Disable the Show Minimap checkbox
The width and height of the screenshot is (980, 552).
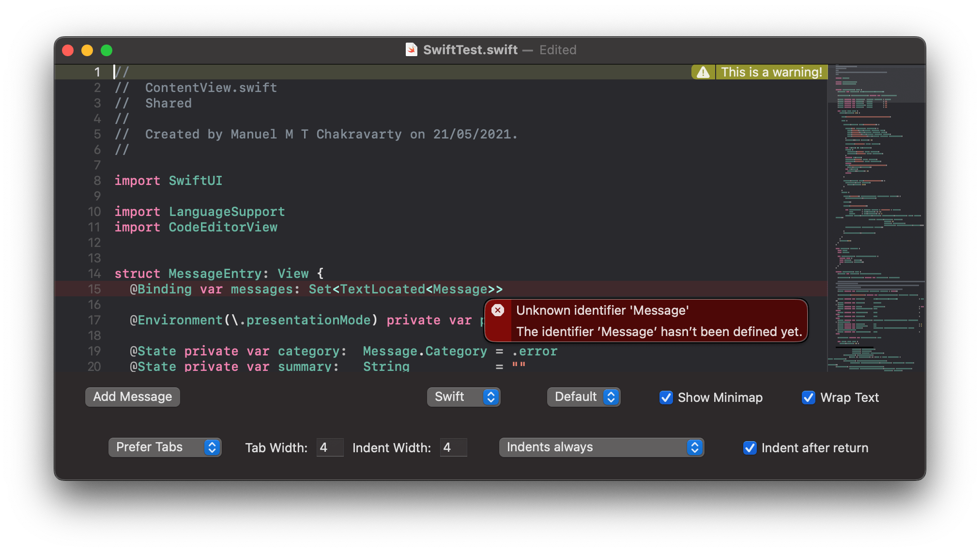[x=666, y=398]
